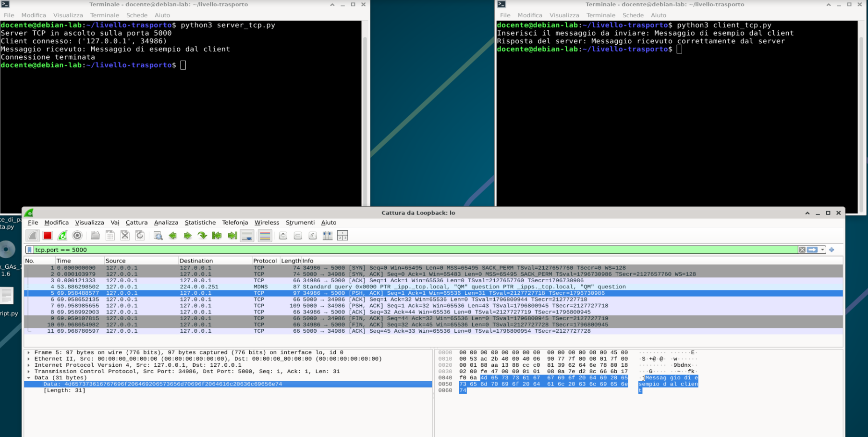Expand Internet Protocol Version 4 row
Image resolution: width=868 pixels, height=437 pixels.
coord(29,365)
